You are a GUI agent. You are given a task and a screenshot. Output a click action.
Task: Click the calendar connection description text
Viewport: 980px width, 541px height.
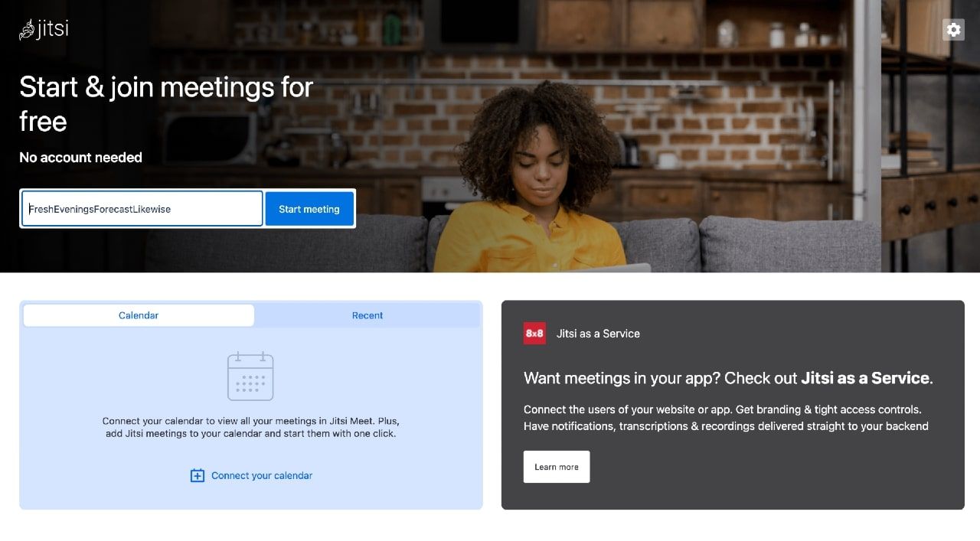click(x=250, y=427)
